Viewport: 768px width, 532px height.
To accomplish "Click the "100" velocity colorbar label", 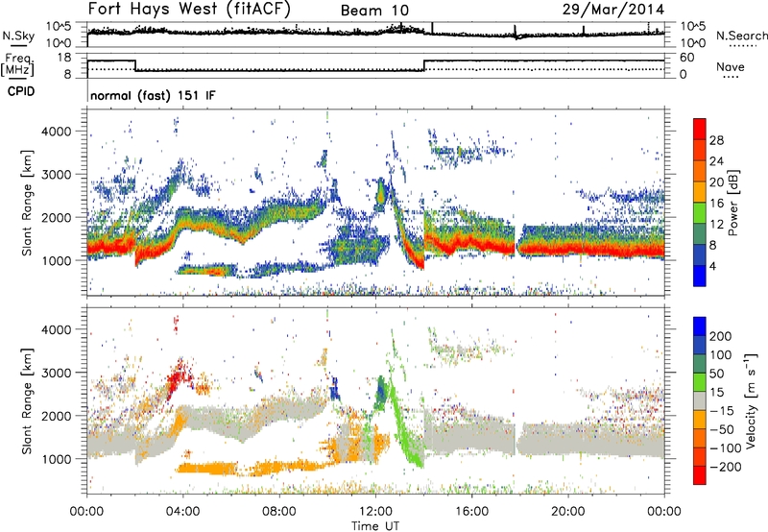I will [x=721, y=355].
